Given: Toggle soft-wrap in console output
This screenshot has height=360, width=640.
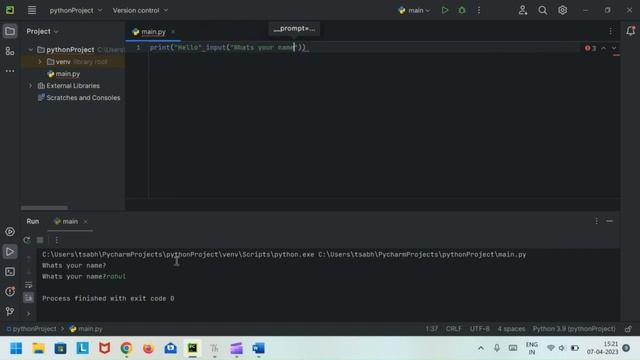Looking at the screenshot, I should coord(28,285).
